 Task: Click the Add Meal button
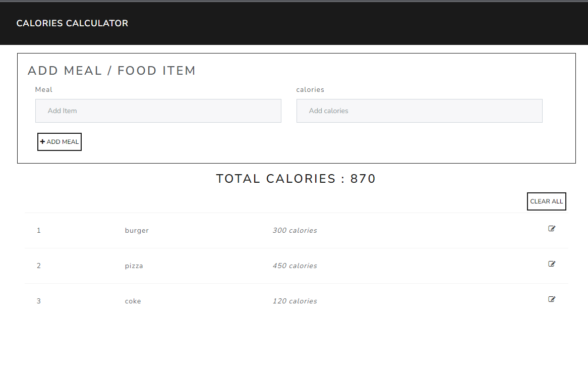pos(59,141)
